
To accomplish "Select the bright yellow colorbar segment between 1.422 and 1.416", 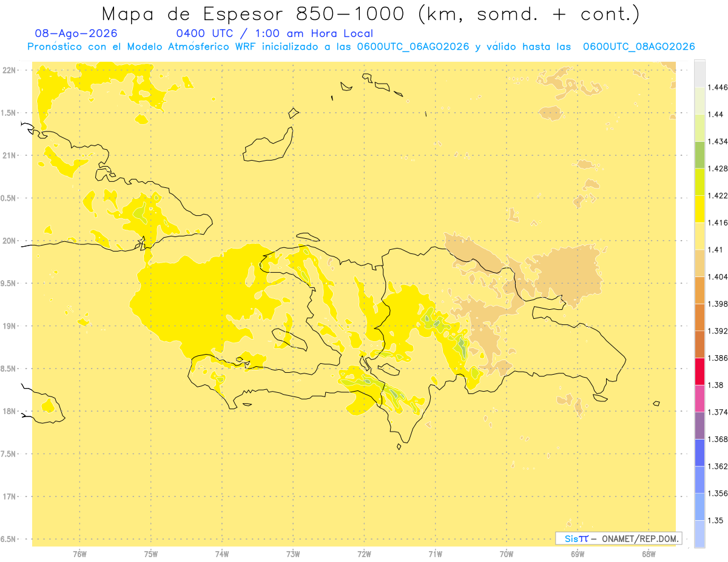I will pos(699,209).
